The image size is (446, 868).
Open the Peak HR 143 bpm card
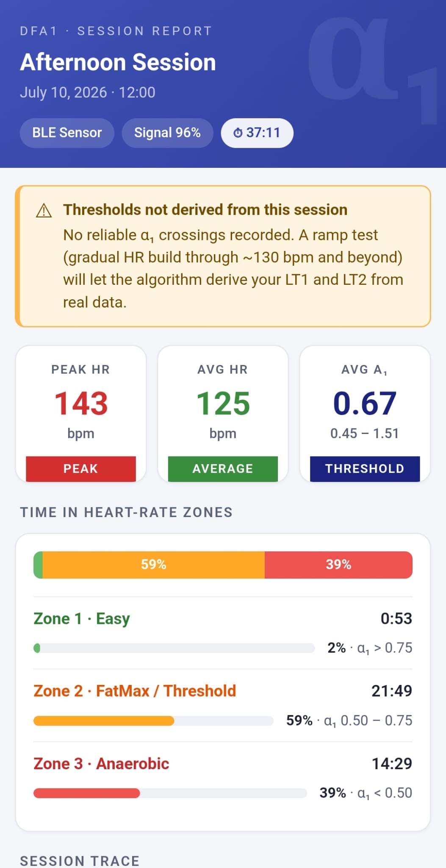[x=81, y=414]
